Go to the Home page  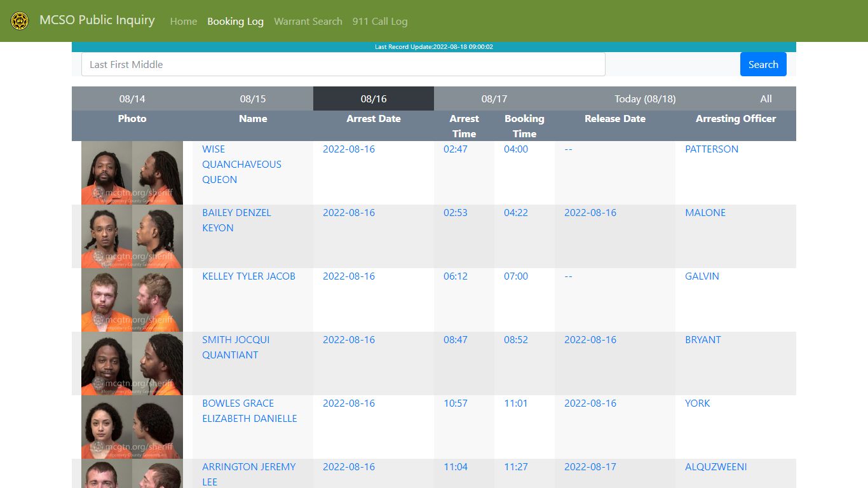[x=184, y=21]
